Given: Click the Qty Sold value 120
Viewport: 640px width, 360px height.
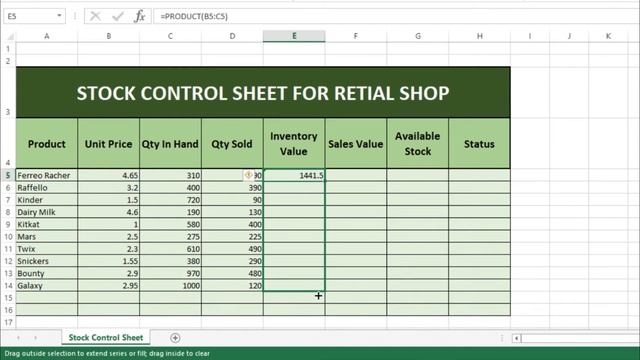Looking at the screenshot, I should (232, 285).
